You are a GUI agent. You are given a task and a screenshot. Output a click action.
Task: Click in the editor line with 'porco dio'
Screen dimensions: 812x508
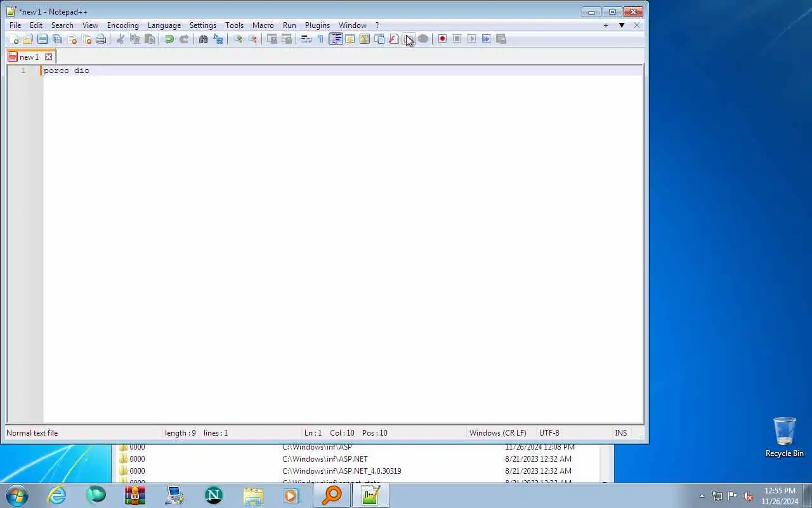pos(343,70)
